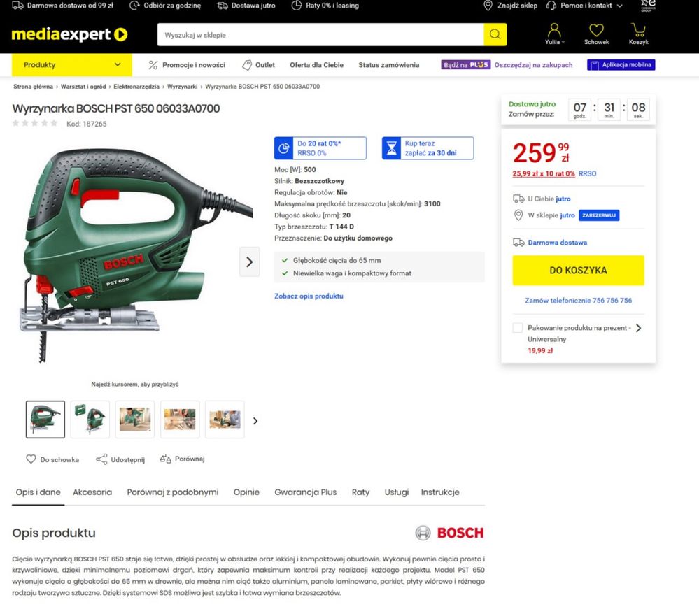
Task: Tick the gift packaging checkbox
Action: coord(518,328)
